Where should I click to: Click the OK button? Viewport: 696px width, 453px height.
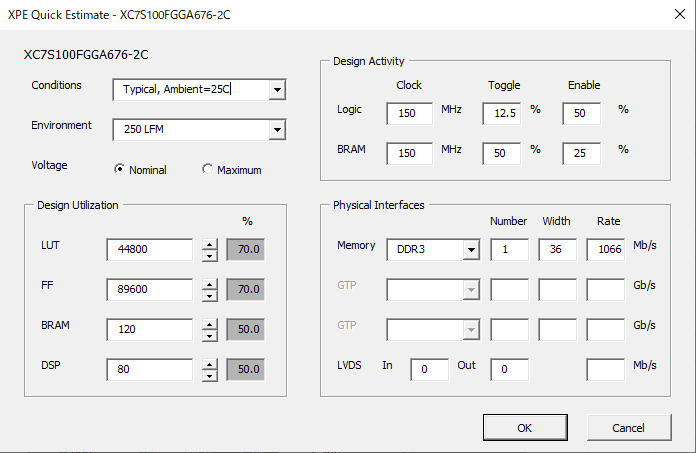pos(525,428)
